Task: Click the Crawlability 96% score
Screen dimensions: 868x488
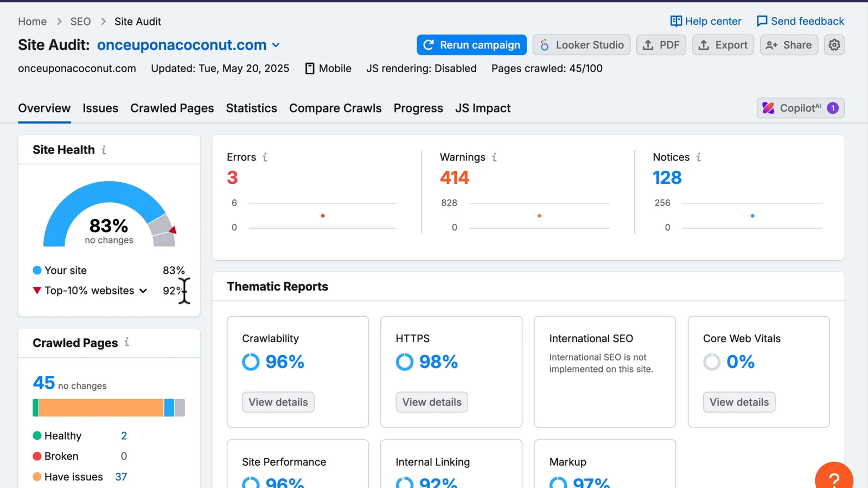Action: pyautogui.click(x=285, y=362)
